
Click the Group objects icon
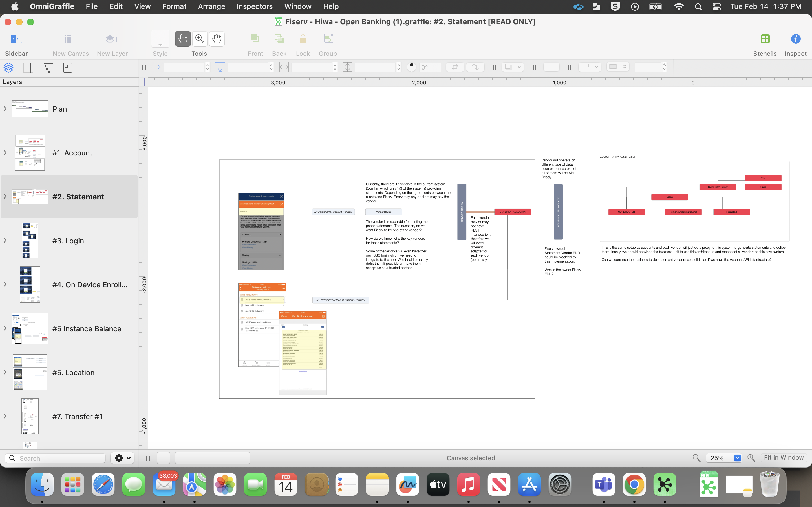[328, 39]
